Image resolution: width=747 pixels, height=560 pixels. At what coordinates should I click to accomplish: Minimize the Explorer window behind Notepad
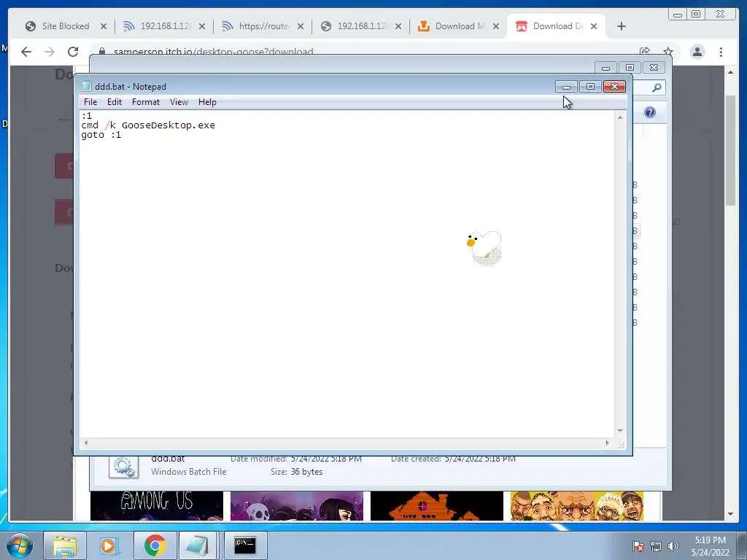tap(605, 68)
